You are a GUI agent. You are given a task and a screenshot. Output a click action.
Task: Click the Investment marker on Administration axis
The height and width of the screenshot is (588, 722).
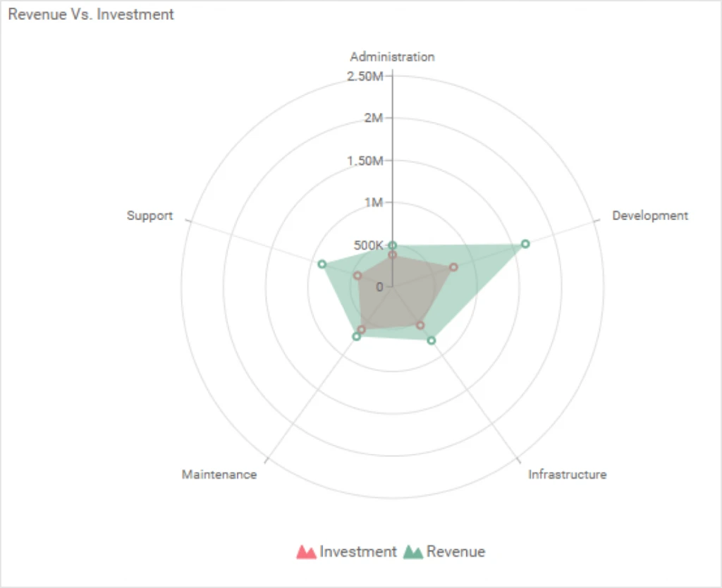pos(393,255)
